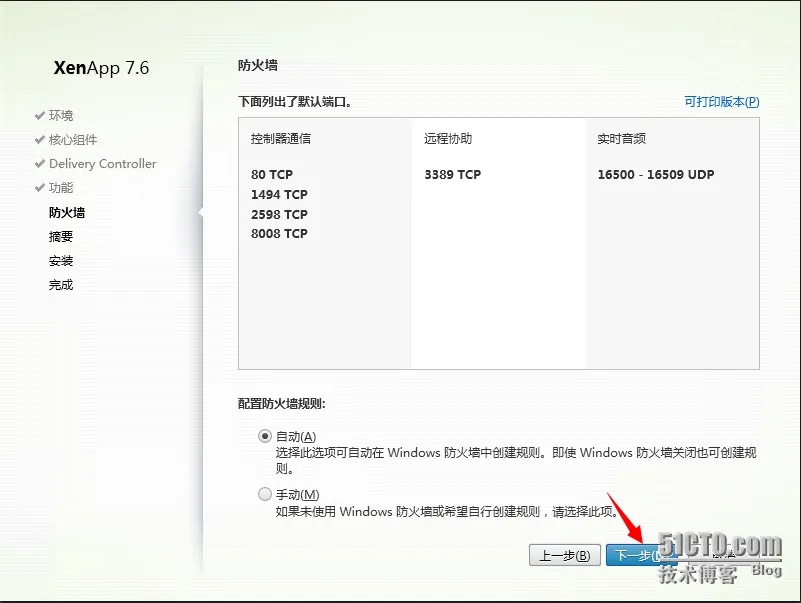Click the checkmark icon beside 核心组件
The image size is (801, 603).
(x=40, y=140)
